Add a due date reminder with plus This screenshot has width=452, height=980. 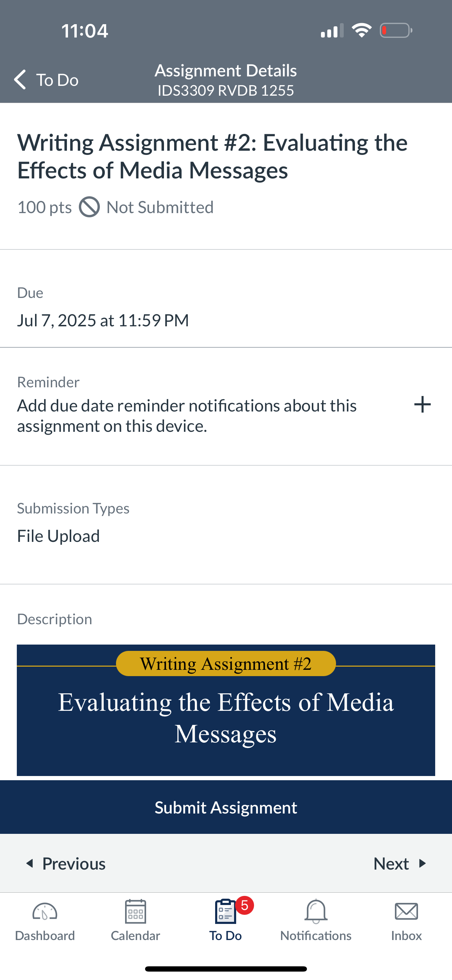click(422, 404)
